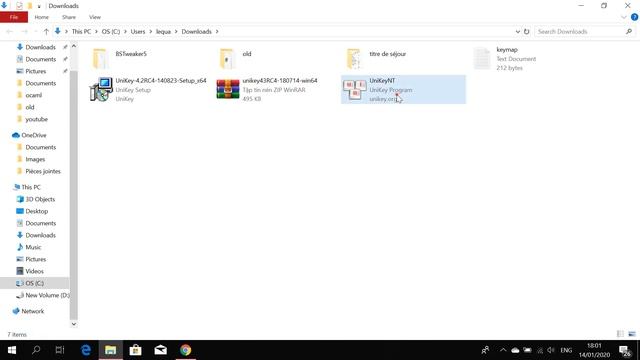This screenshot has width=640, height=360.
Task: Open the Share ribbon tab
Action: click(69, 17)
